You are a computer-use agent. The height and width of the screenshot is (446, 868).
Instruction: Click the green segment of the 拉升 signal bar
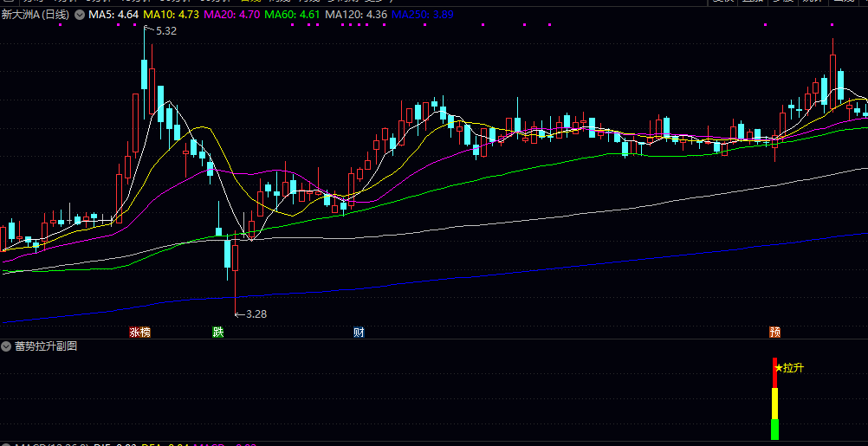coord(775,430)
